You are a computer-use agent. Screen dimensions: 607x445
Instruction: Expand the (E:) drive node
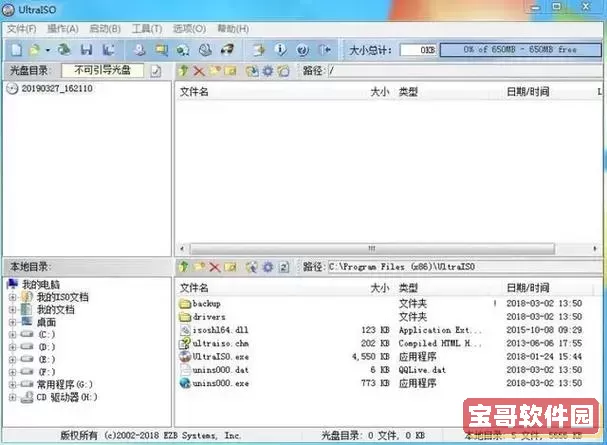tap(12, 359)
